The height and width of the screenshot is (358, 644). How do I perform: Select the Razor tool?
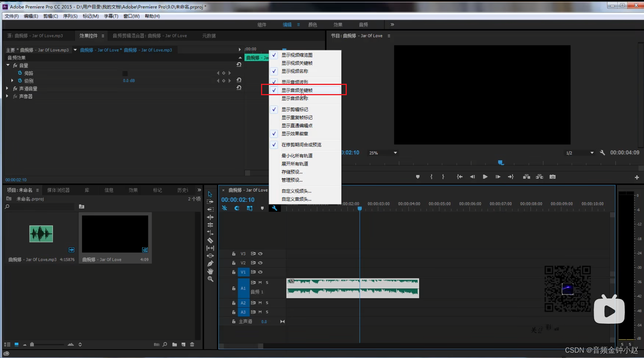(210, 240)
